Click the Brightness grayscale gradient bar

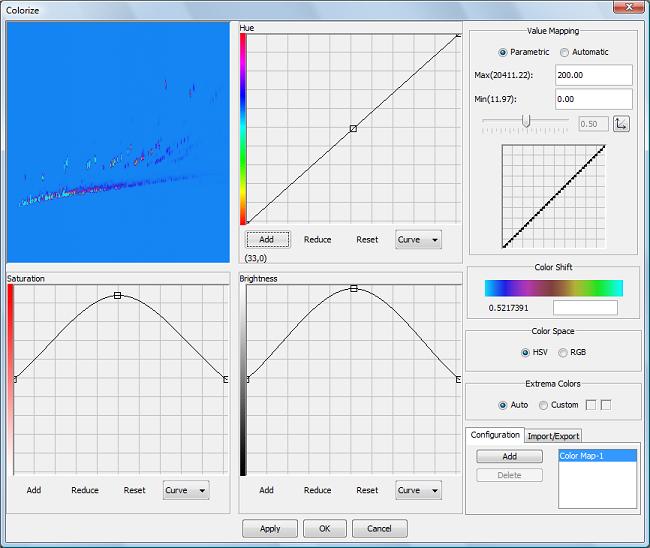pyautogui.click(x=243, y=380)
